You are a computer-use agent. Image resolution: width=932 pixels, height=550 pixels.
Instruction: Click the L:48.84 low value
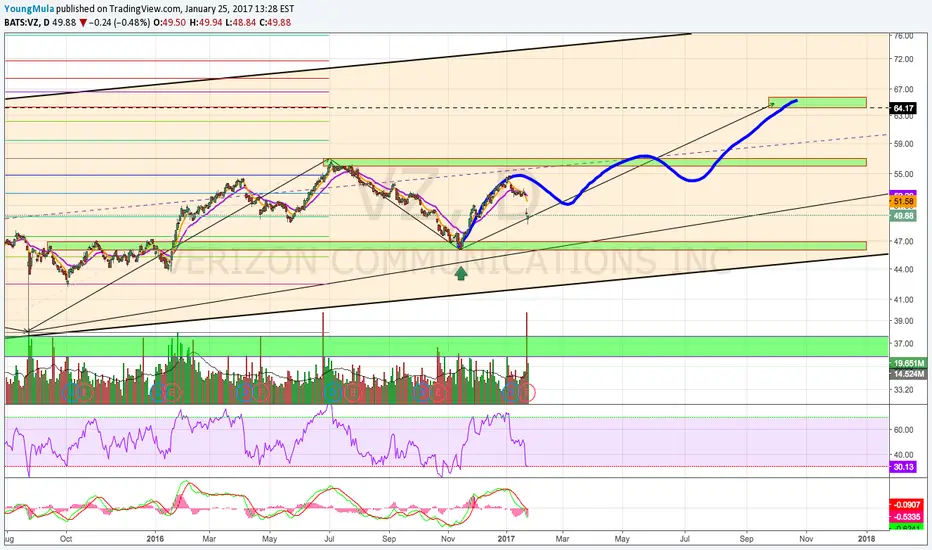(x=241, y=23)
